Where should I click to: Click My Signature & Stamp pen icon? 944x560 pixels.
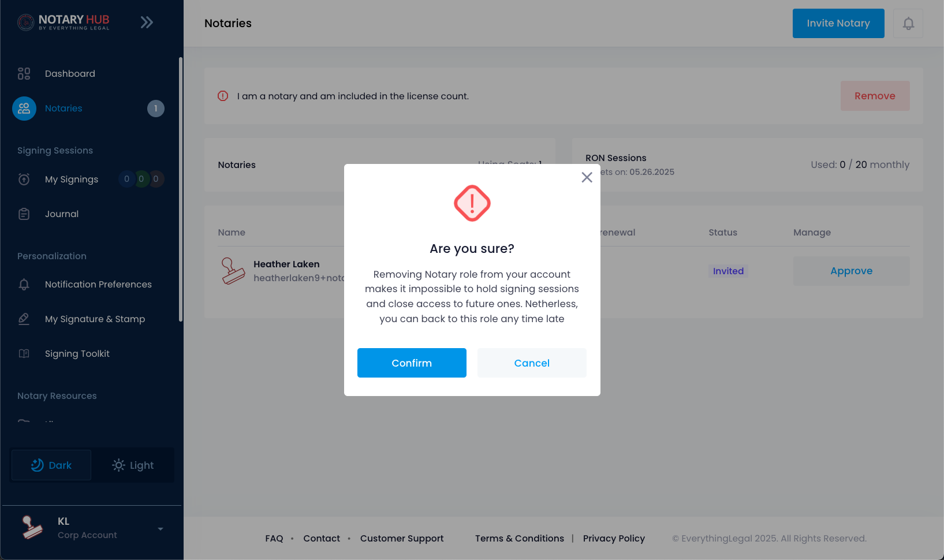pyautogui.click(x=24, y=319)
